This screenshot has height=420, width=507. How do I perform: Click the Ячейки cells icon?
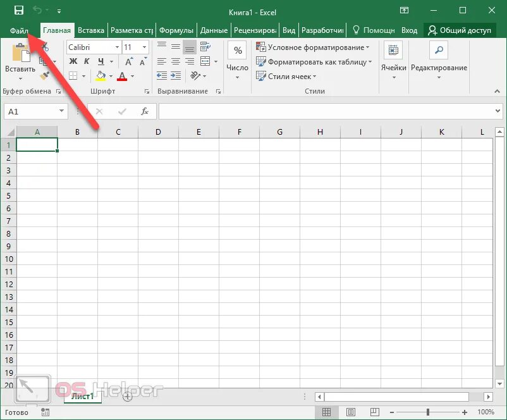[393, 50]
